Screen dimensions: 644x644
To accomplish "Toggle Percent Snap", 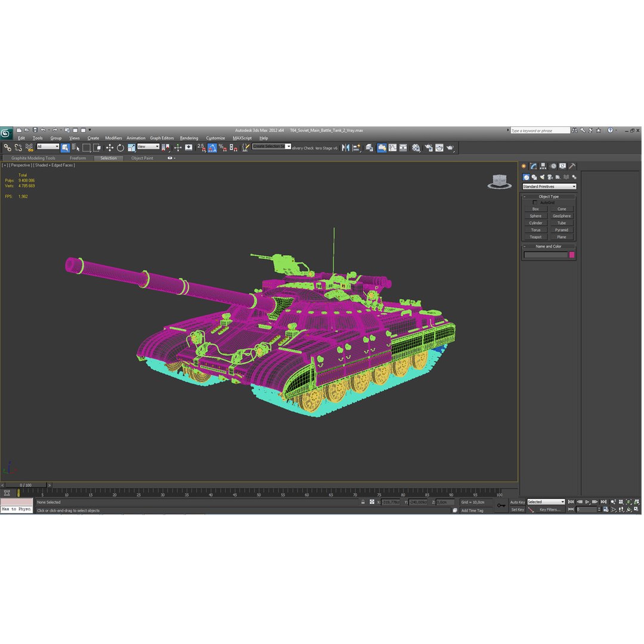I will point(222,147).
